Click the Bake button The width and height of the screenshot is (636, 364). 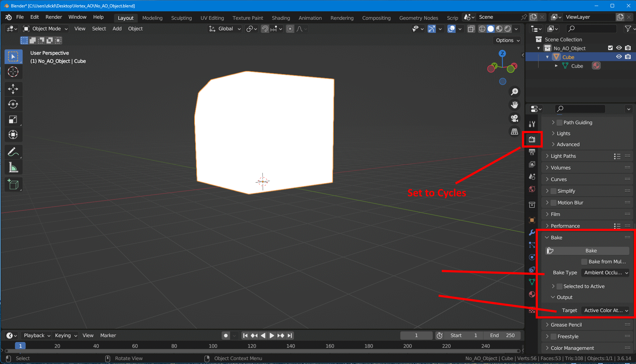tap(588, 251)
